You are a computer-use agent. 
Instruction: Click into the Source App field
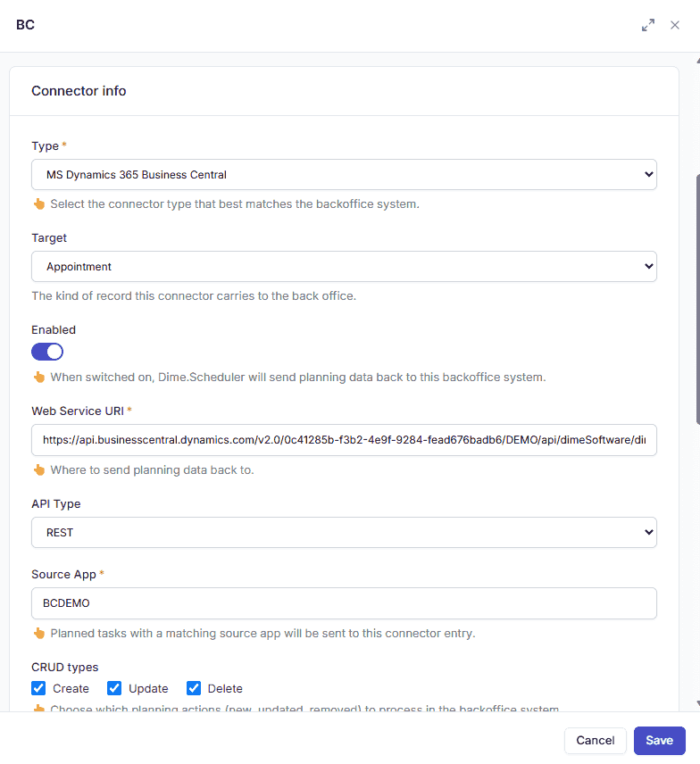point(344,603)
